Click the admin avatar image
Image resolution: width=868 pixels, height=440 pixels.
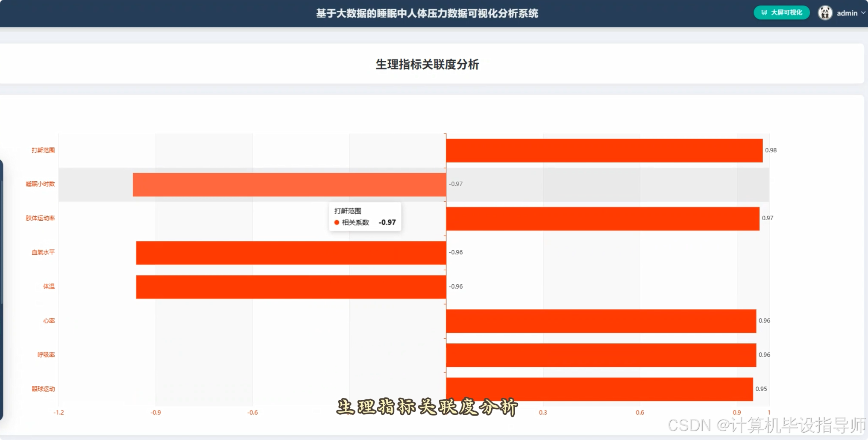(825, 13)
